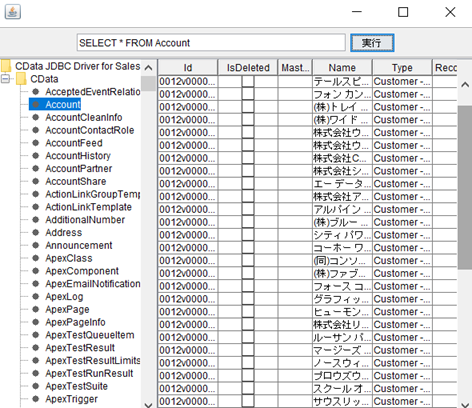Click the bullet icon next to Address
Viewport: 472px width, 408px height.
(36, 232)
